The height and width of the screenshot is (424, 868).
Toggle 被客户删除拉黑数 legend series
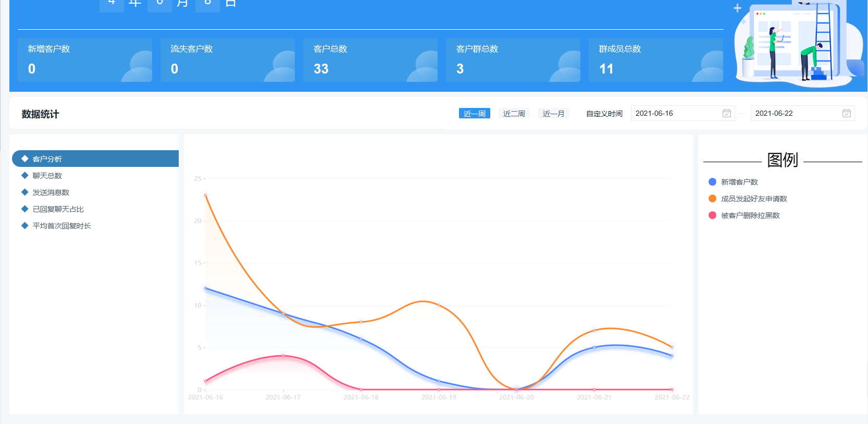tap(750, 215)
